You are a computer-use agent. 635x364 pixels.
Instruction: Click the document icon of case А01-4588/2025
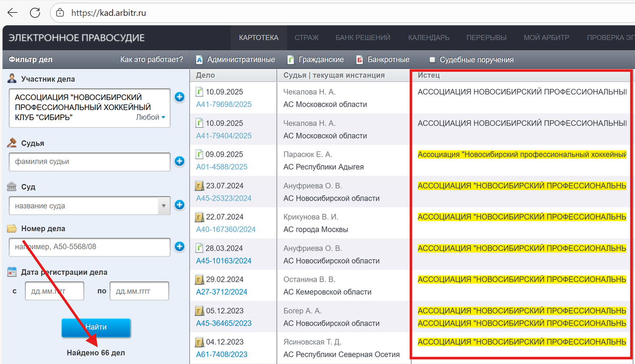(199, 154)
